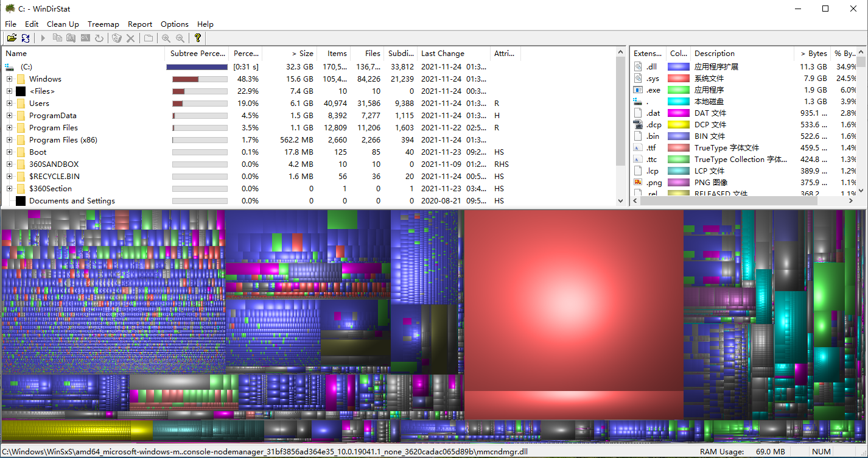
Task: Sort by the Items column header
Action: pyautogui.click(x=334, y=53)
